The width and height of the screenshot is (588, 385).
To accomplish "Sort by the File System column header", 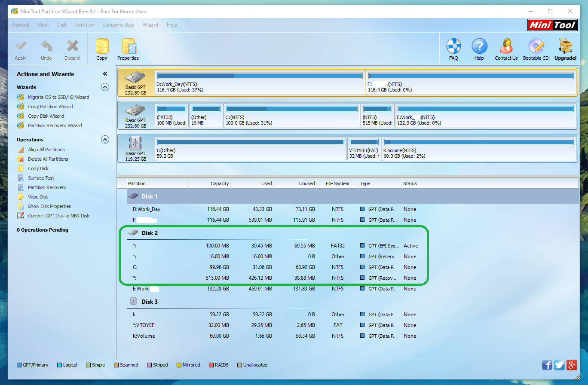I will 337,183.
